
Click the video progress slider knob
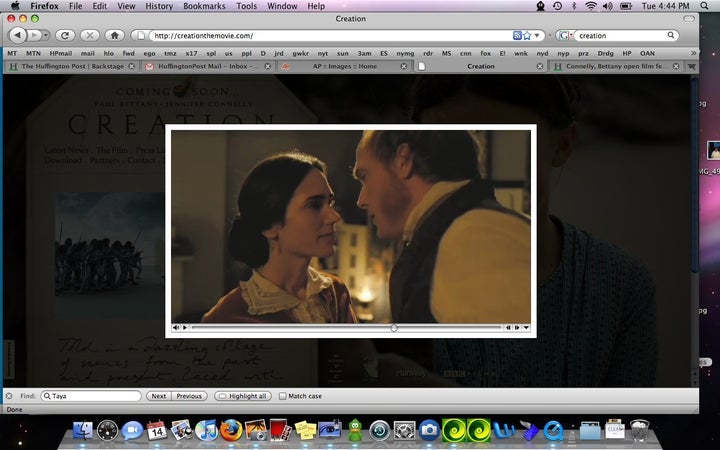pyautogui.click(x=394, y=327)
